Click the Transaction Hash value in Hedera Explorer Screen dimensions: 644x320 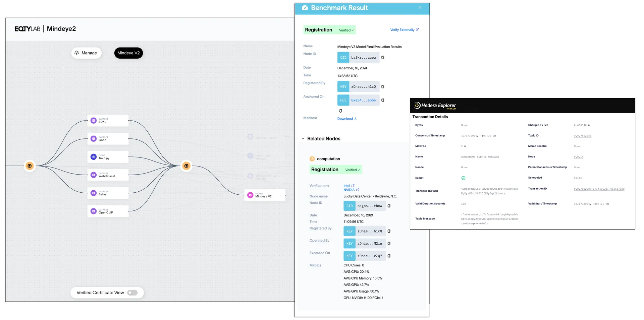[489, 191]
